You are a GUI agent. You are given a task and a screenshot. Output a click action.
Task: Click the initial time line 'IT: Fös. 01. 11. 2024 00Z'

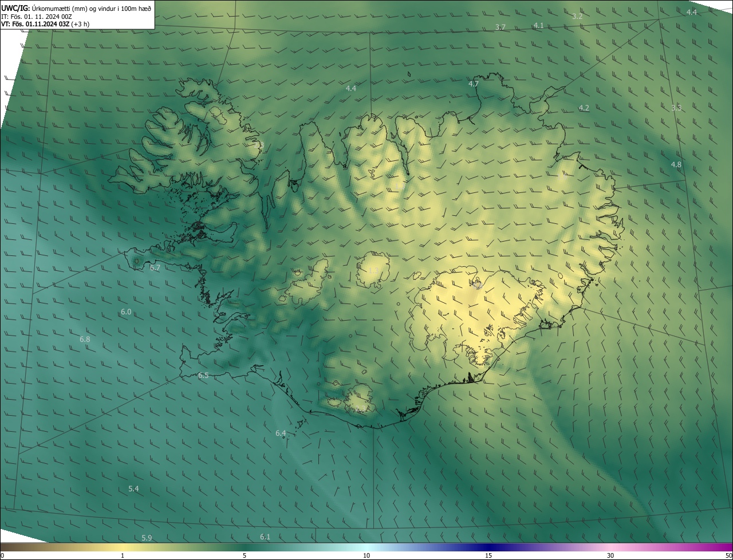point(37,17)
